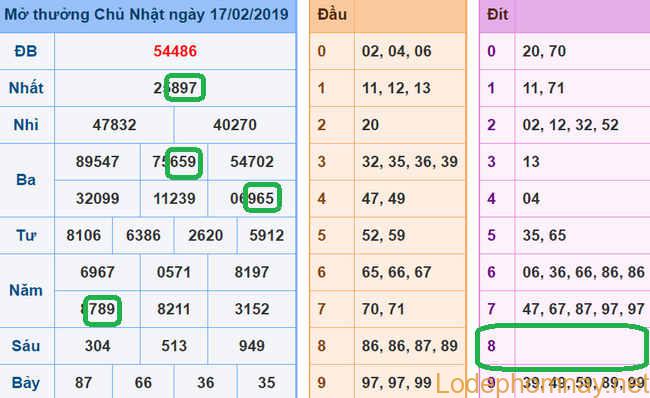The image size is (650, 398).
Task: Select Bảy prize number 36
Action: (206, 383)
